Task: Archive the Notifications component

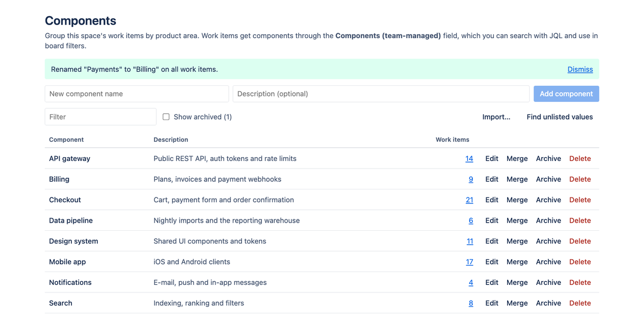Action: [548, 282]
